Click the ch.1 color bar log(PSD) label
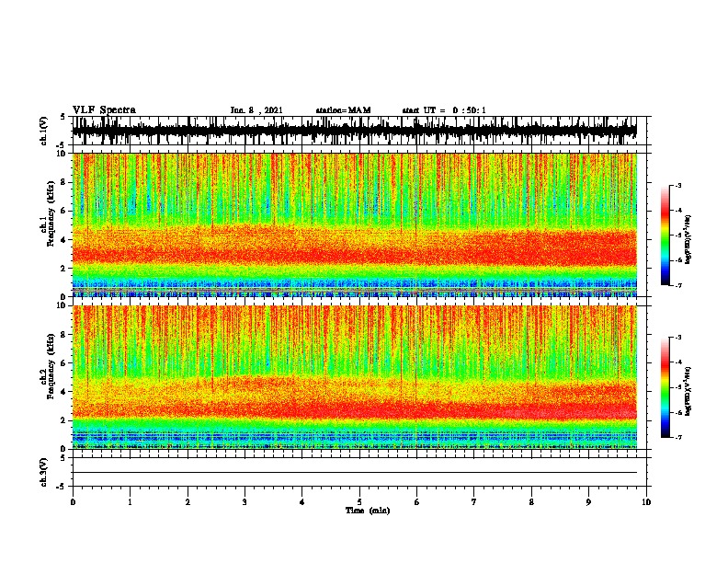 click(688, 240)
